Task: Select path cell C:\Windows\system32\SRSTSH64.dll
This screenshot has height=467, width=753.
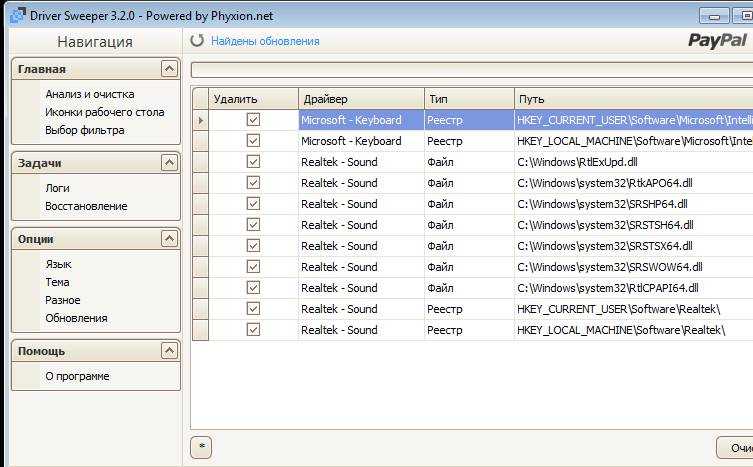Action: pos(634,225)
